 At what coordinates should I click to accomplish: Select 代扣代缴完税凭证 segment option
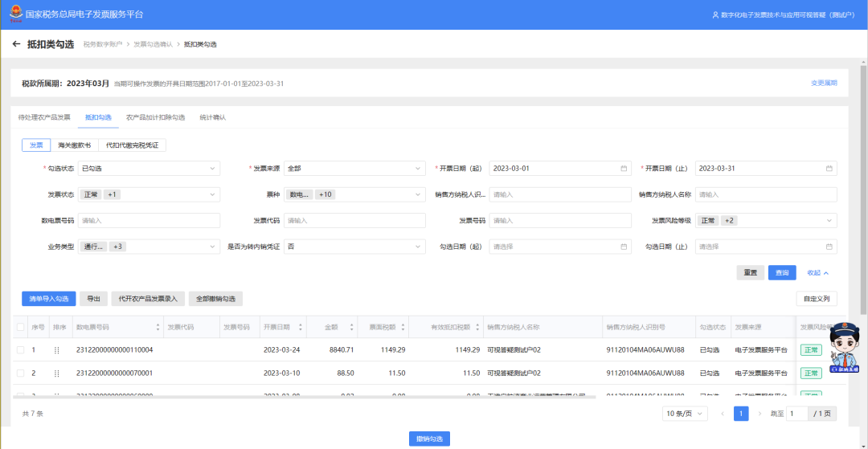click(x=133, y=145)
